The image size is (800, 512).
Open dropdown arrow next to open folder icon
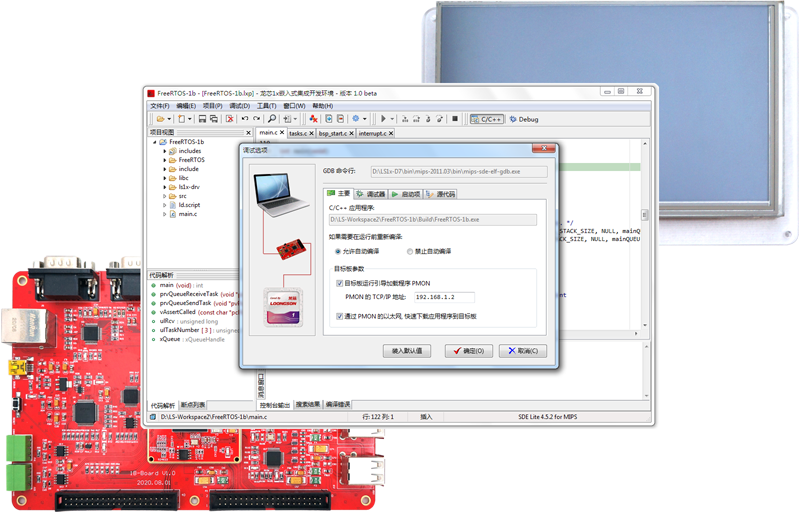[x=169, y=119]
